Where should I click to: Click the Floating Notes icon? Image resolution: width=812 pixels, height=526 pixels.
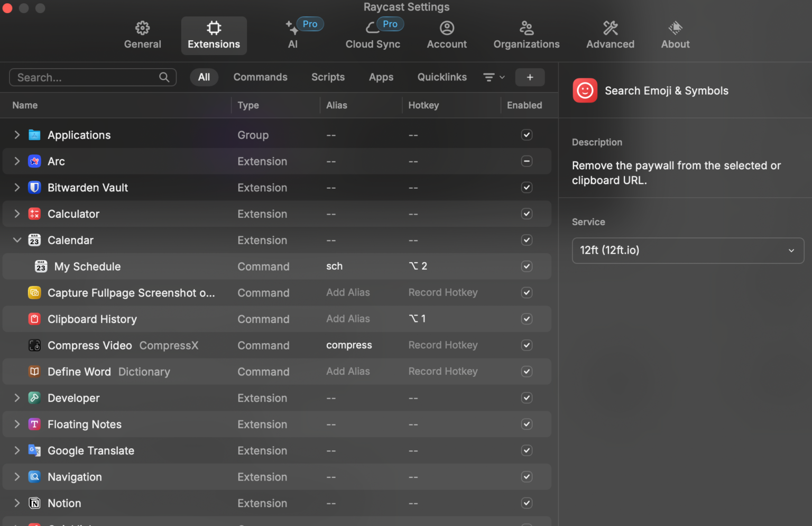click(34, 424)
